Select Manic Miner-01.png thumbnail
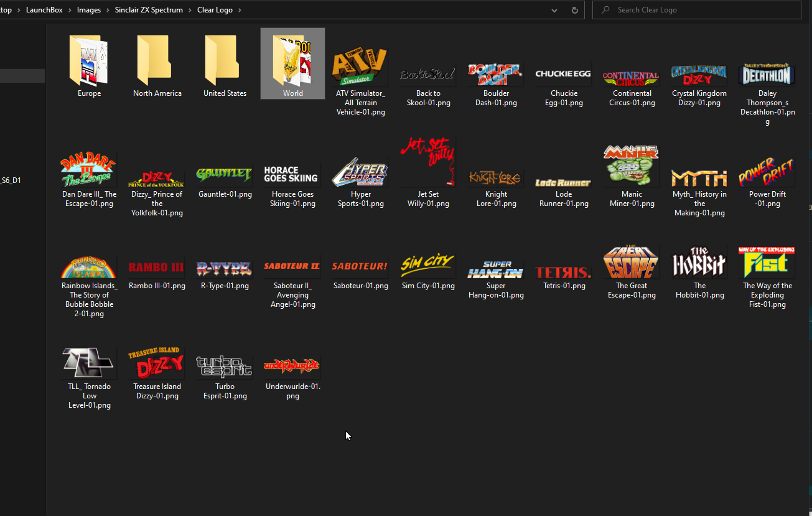This screenshot has height=516, width=812. (632, 177)
